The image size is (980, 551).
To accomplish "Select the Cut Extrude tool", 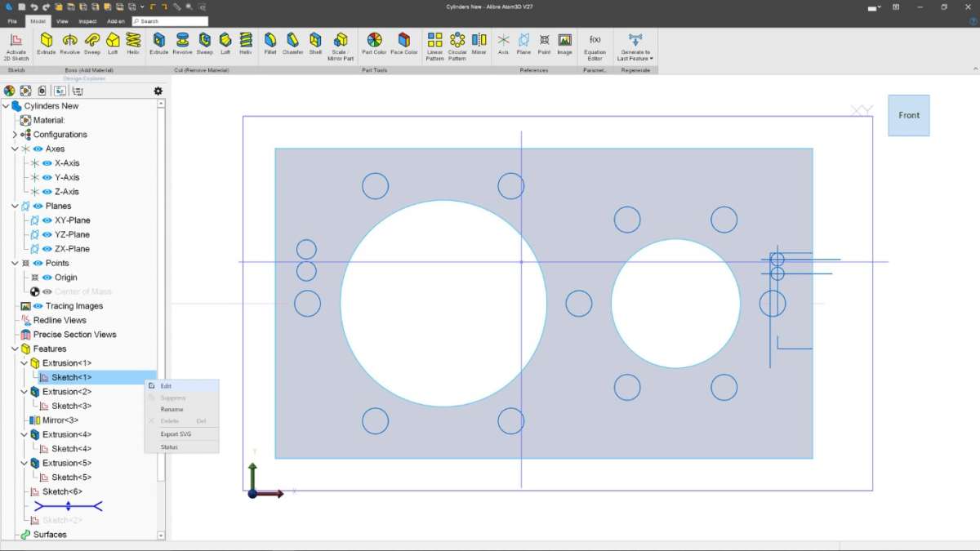I will [x=158, y=44].
